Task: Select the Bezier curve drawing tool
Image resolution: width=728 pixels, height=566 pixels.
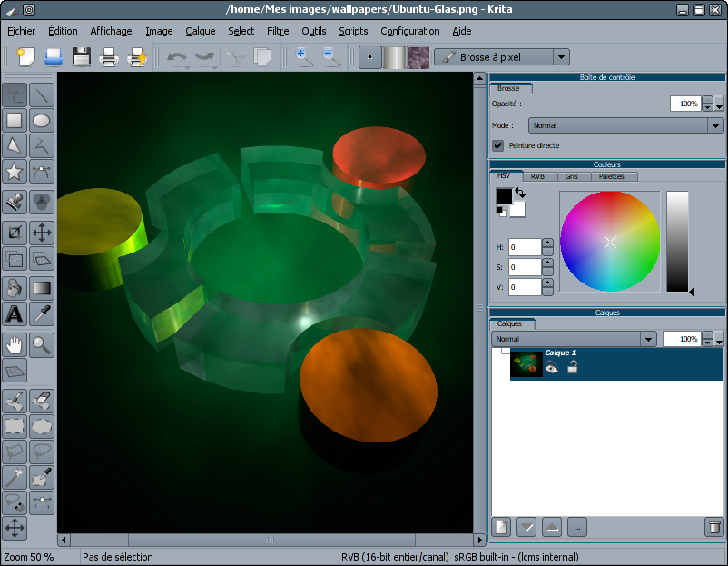Action: [42, 172]
